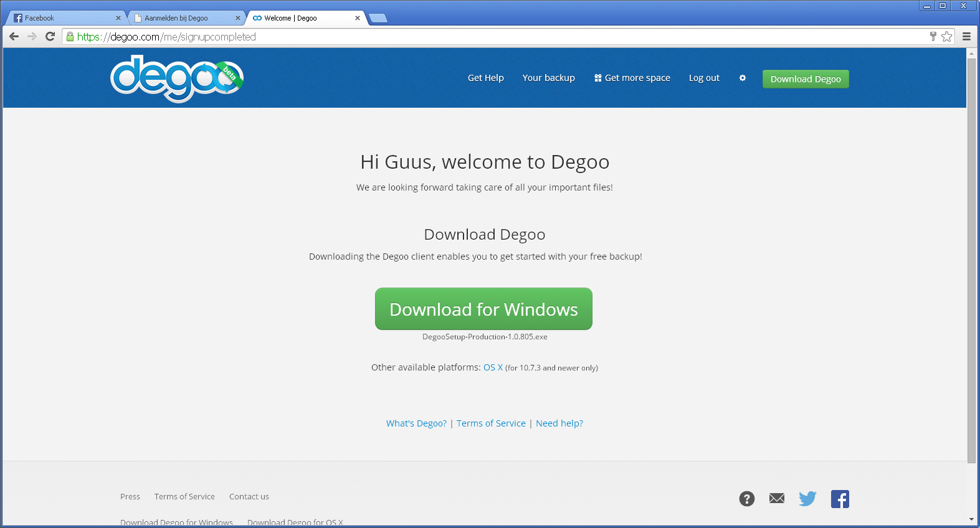Click the scrollbar up arrow

pos(971,54)
